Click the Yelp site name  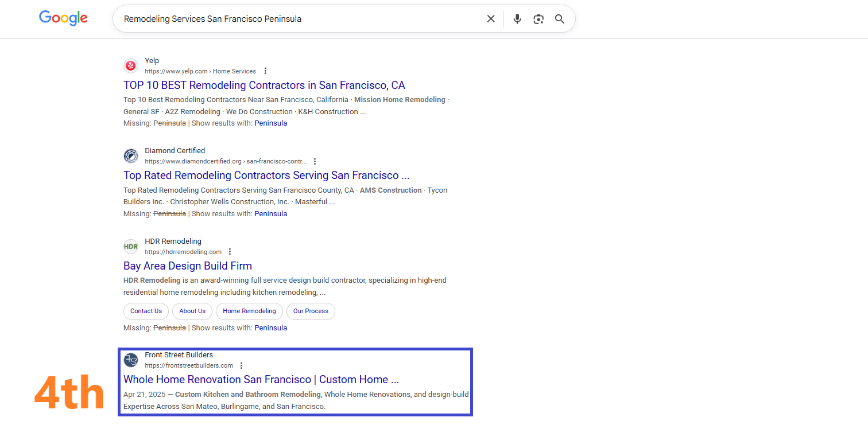(x=152, y=61)
